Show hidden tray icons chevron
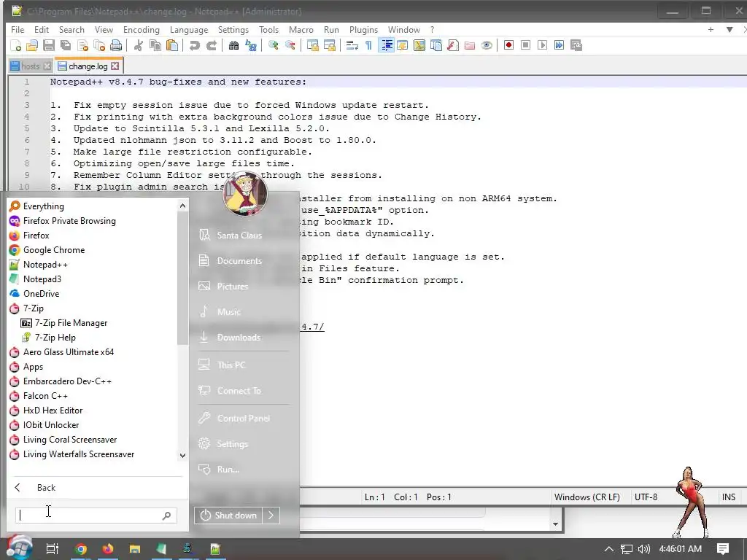 click(609, 549)
